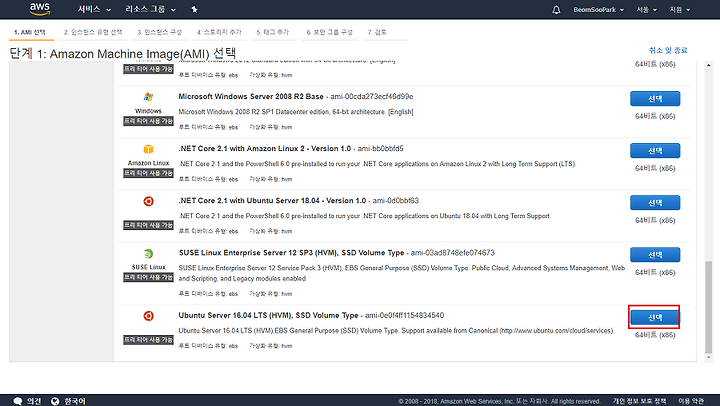Viewport: 720px width, 406px height.
Task: Click the Windows logo for Server 2008 R2
Action: coord(148,97)
